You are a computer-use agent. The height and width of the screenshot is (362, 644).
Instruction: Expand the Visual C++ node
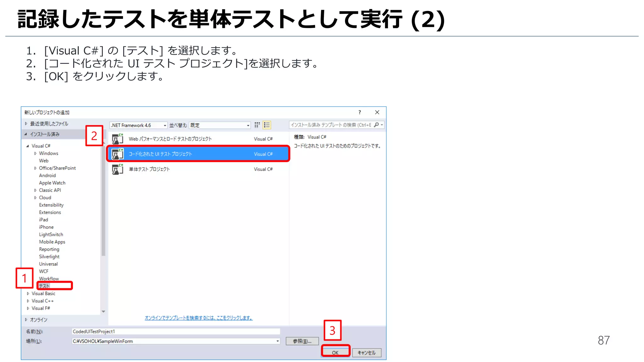28,301
